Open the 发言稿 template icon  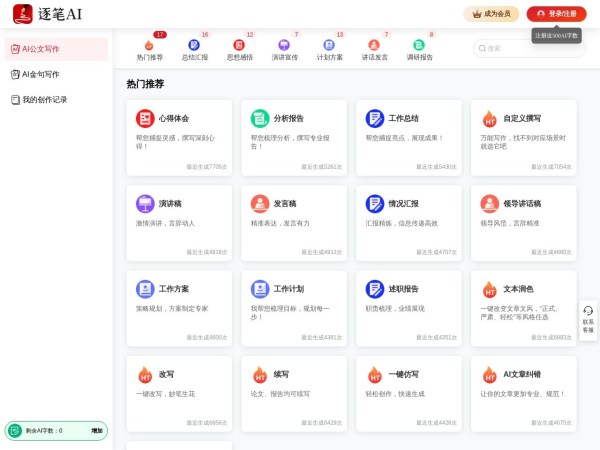(x=260, y=203)
